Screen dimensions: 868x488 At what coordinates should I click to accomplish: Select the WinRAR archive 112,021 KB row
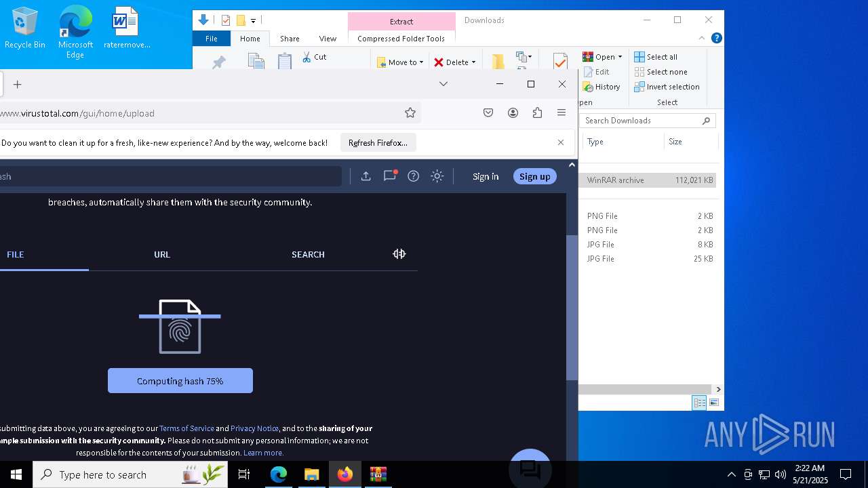(648, 180)
